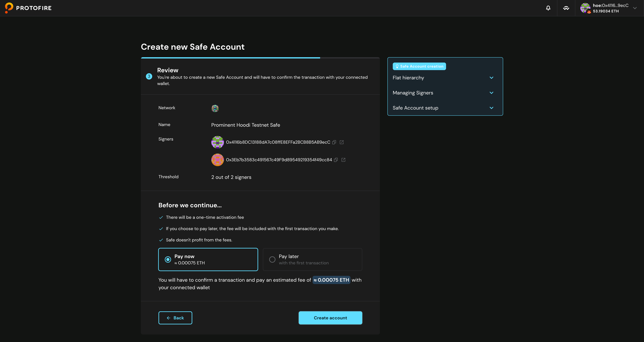The image size is (644, 342).
Task: Copy the signer address ending in 9ecC
Action: click(334, 142)
